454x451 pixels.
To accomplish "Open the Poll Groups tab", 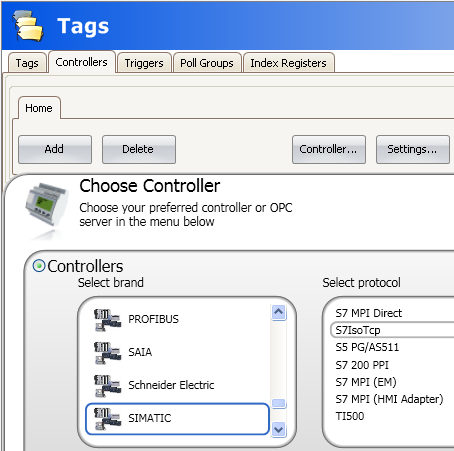I will (207, 63).
